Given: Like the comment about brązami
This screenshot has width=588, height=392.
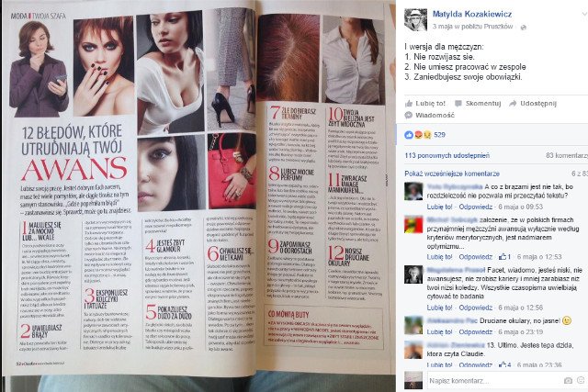Looking at the screenshot, I should [x=439, y=207].
